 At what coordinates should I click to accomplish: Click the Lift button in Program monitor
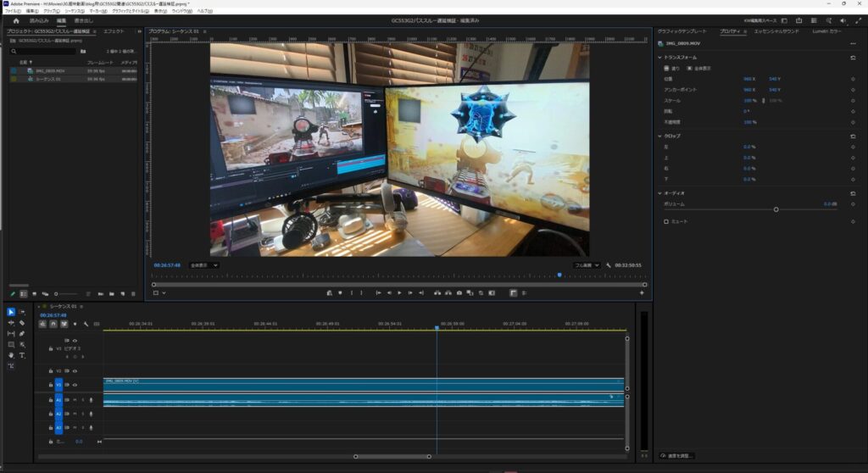tap(437, 293)
